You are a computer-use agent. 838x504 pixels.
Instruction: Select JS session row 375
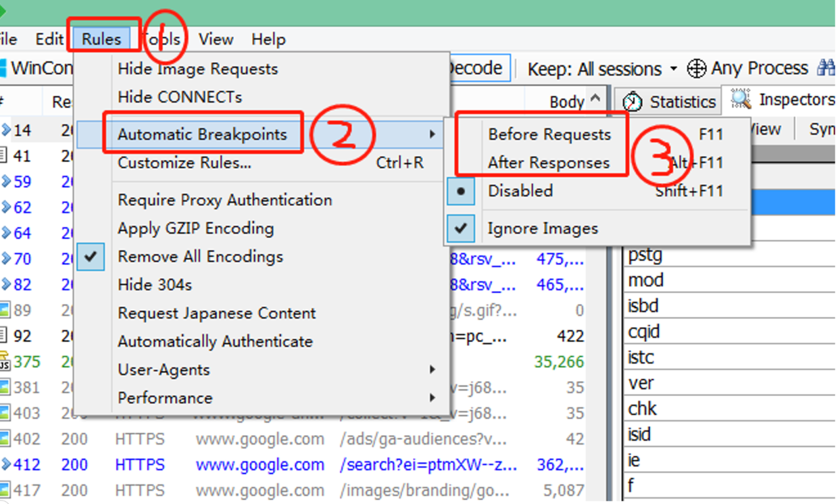36,361
